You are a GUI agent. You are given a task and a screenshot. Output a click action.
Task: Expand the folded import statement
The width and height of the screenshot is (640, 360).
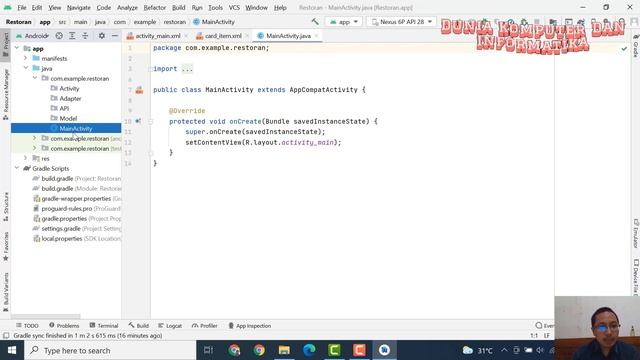pyautogui.click(x=187, y=69)
